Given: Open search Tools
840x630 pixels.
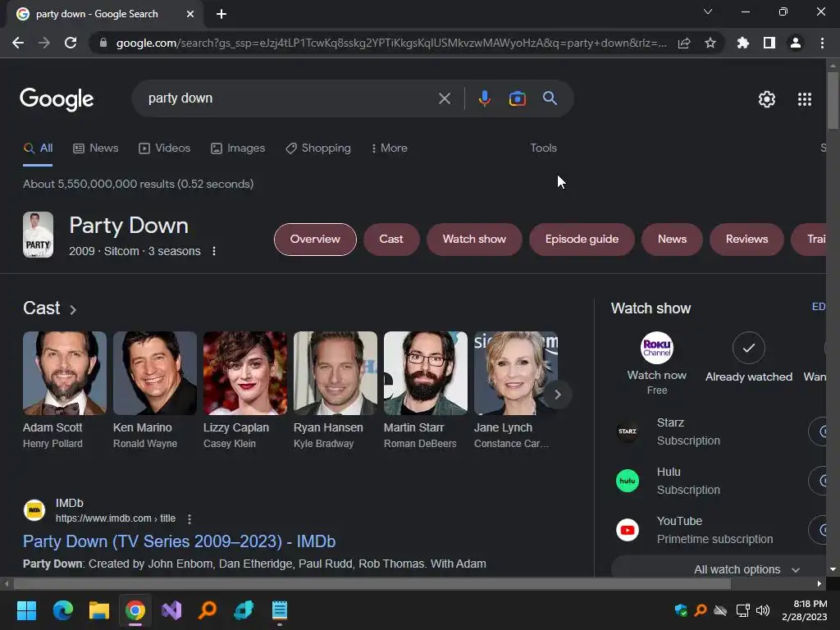Looking at the screenshot, I should (543, 148).
